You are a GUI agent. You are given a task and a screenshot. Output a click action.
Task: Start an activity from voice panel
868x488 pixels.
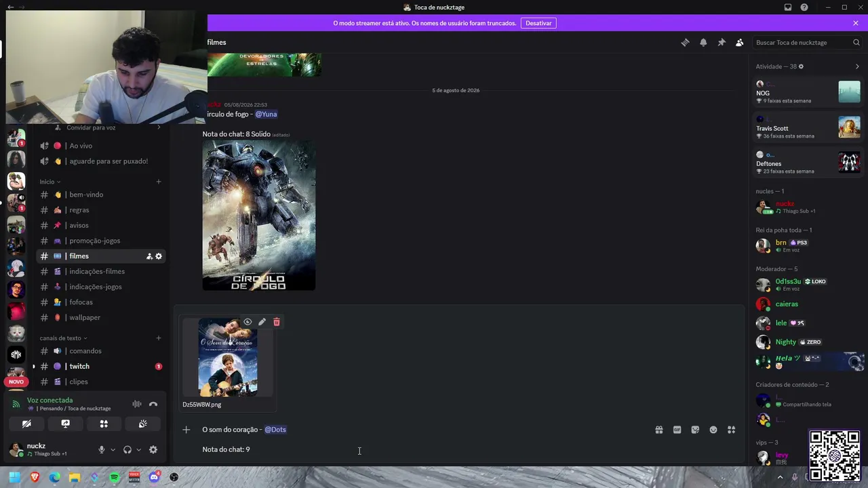[x=104, y=424]
